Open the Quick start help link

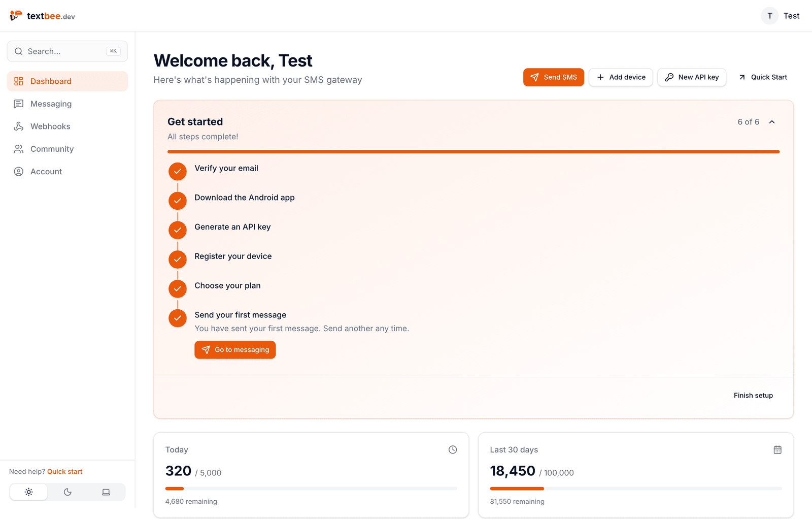(x=64, y=472)
